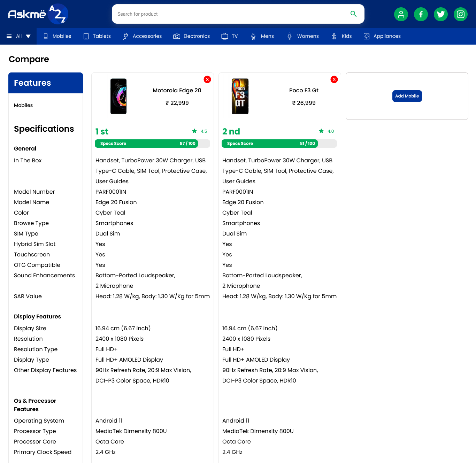Click the Kids figure icon

pyautogui.click(x=334, y=36)
